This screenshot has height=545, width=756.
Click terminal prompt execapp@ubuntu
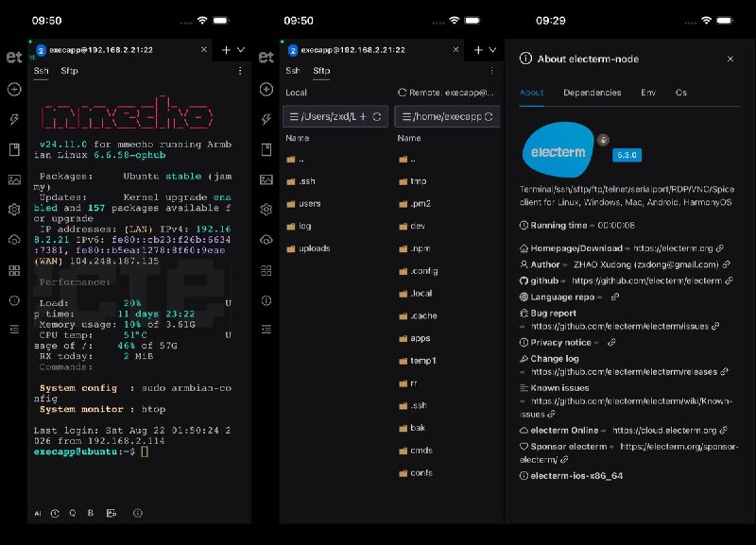(76, 451)
